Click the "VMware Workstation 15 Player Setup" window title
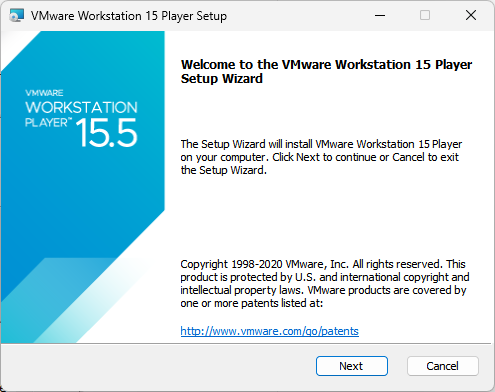495x392 pixels. point(129,16)
